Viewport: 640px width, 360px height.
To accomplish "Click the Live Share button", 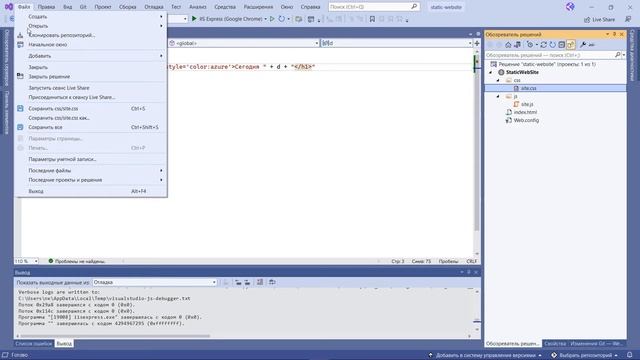I will coord(600,20).
